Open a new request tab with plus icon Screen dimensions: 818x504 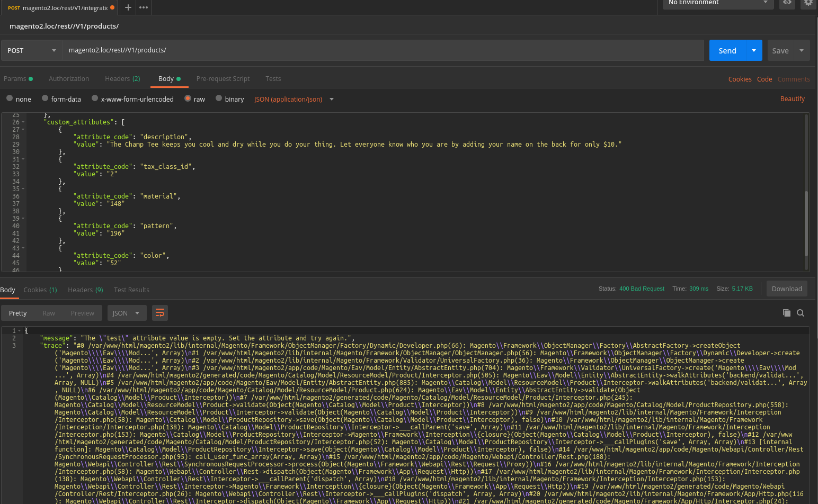coord(128,7)
